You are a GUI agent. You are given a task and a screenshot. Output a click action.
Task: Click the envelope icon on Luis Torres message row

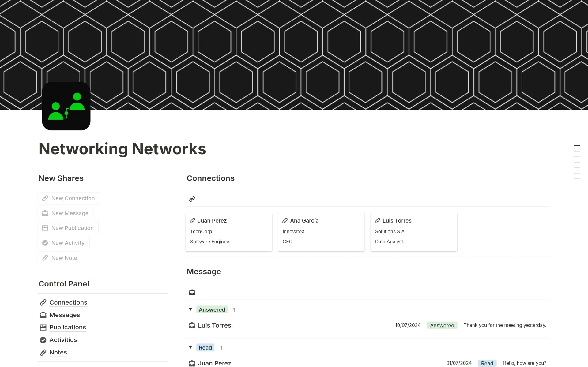pos(192,325)
